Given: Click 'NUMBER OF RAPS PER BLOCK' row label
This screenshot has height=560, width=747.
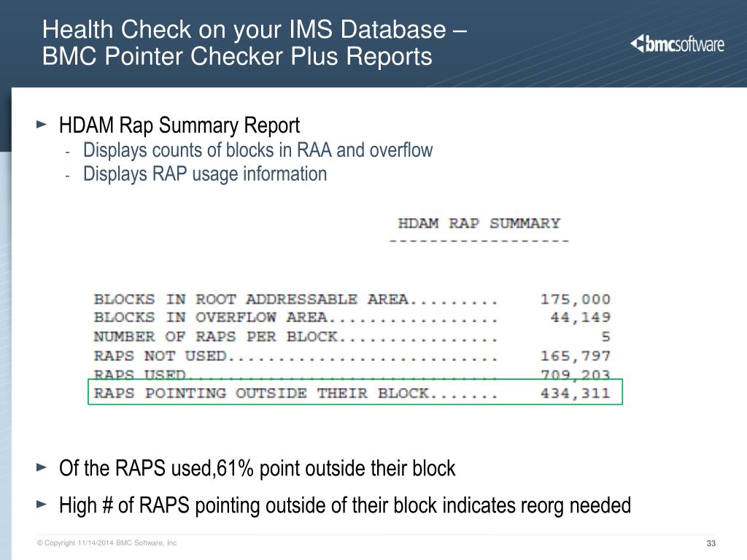Looking at the screenshot, I should click(216, 337).
